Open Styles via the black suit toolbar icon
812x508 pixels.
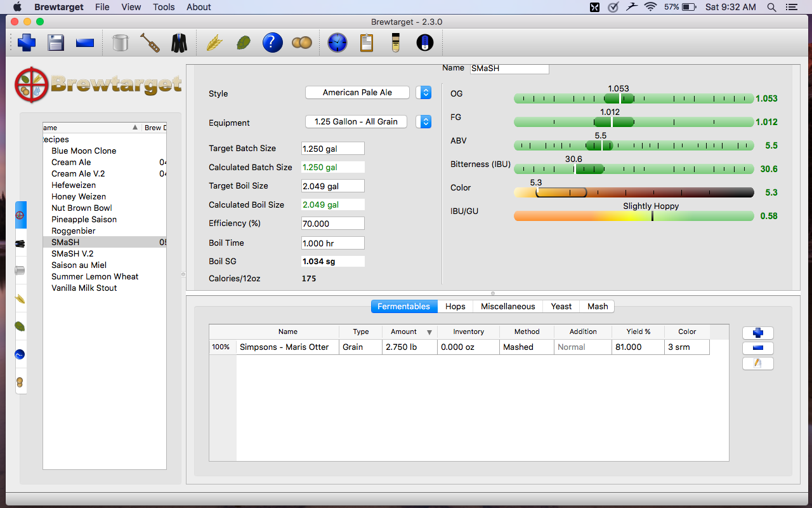pyautogui.click(x=180, y=43)
